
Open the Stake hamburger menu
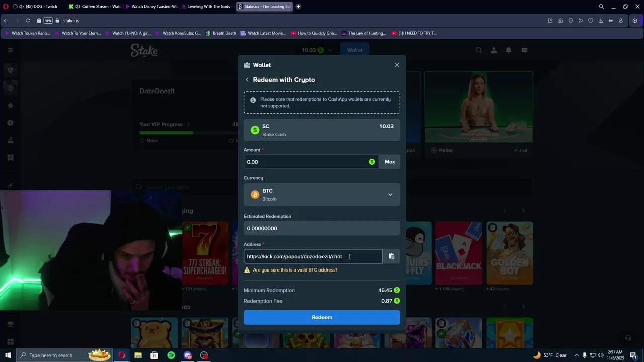coord(10,50)
